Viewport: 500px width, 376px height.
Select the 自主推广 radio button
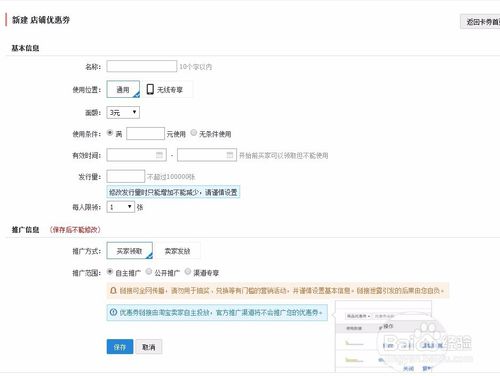(110, 272)
